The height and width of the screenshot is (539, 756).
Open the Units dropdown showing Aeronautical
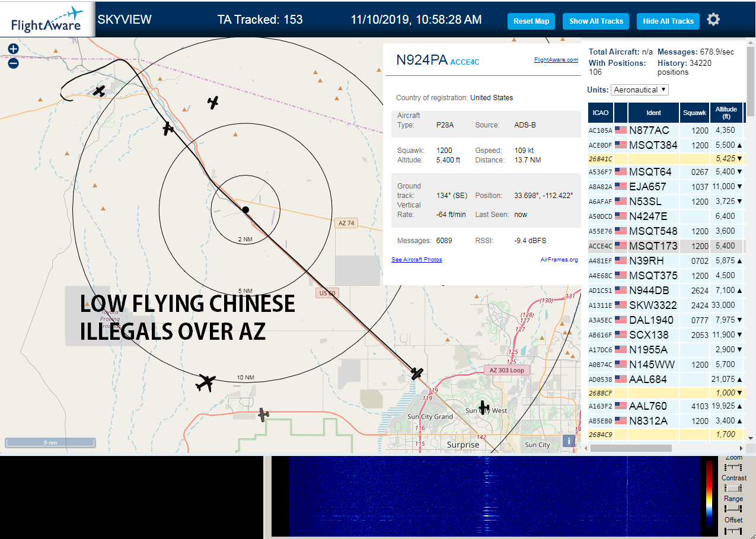640,90
